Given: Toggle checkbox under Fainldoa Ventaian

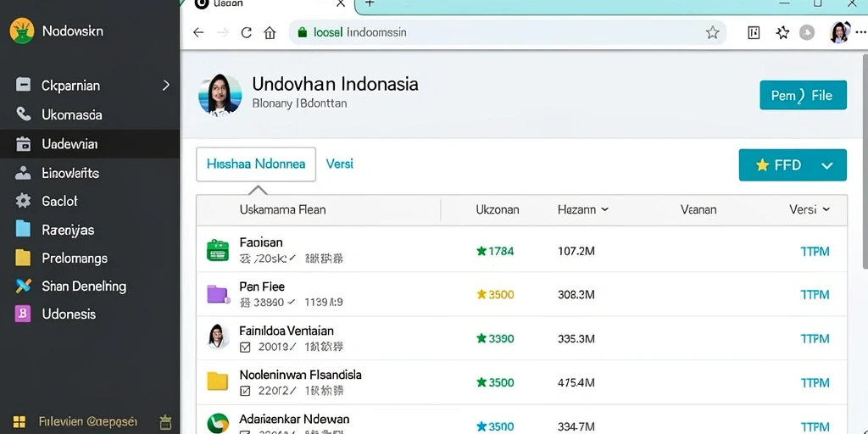Looking at the screenshot, I should point(245,348).
